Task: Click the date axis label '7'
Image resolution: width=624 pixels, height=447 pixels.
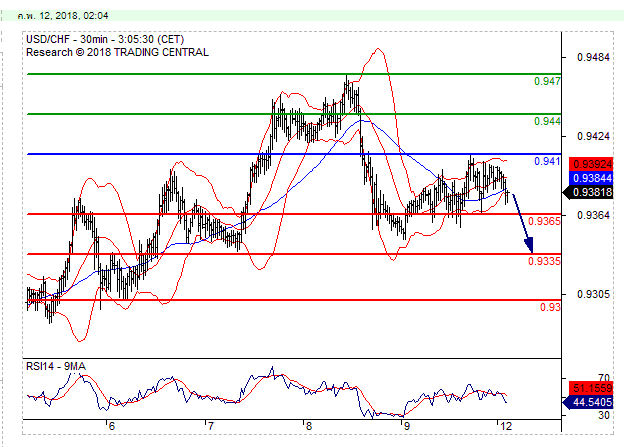Action: click(x=210, y=427)
